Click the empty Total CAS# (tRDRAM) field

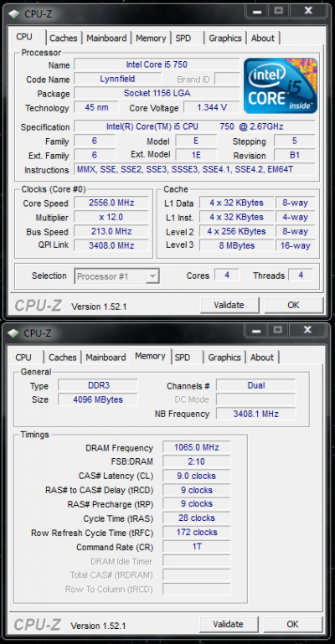197,575
